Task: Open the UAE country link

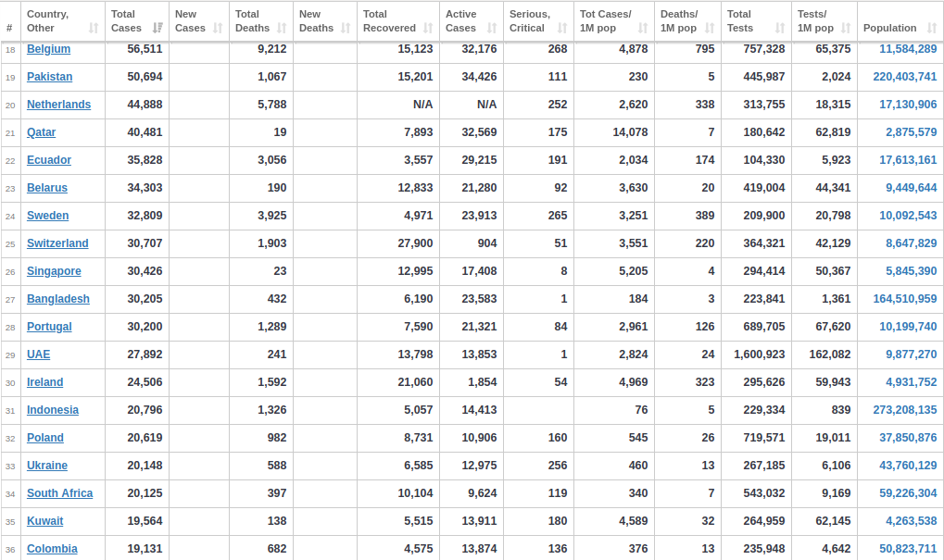Action: [39, 355]
